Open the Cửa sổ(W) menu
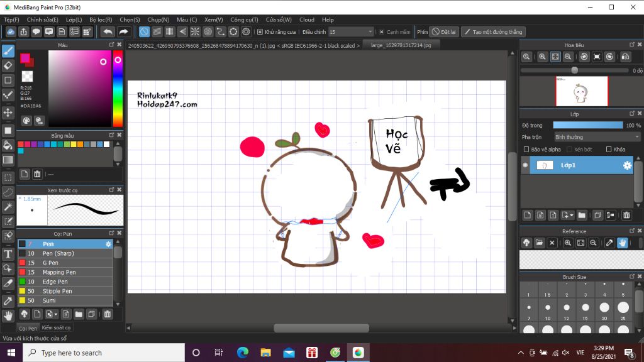The width and height of the screenshot is (644, 362). click(x=279, y=19)
